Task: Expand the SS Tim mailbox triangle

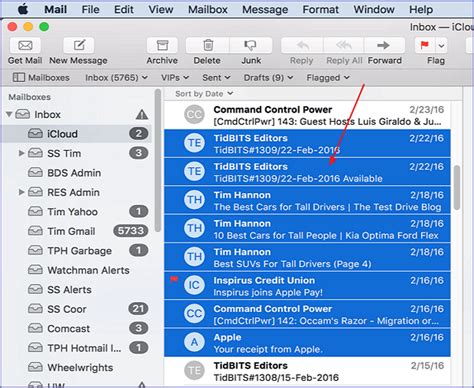Action: coord(21,153)
